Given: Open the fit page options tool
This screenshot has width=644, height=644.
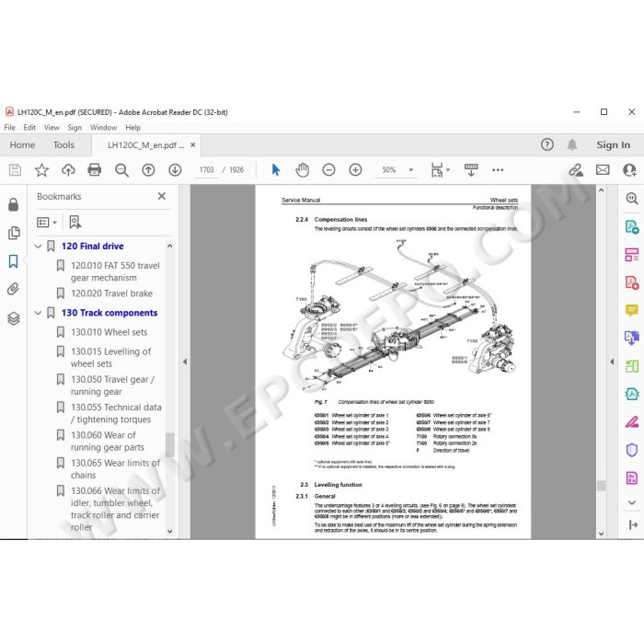Looking at the screenshot, I should pos(440,169).
